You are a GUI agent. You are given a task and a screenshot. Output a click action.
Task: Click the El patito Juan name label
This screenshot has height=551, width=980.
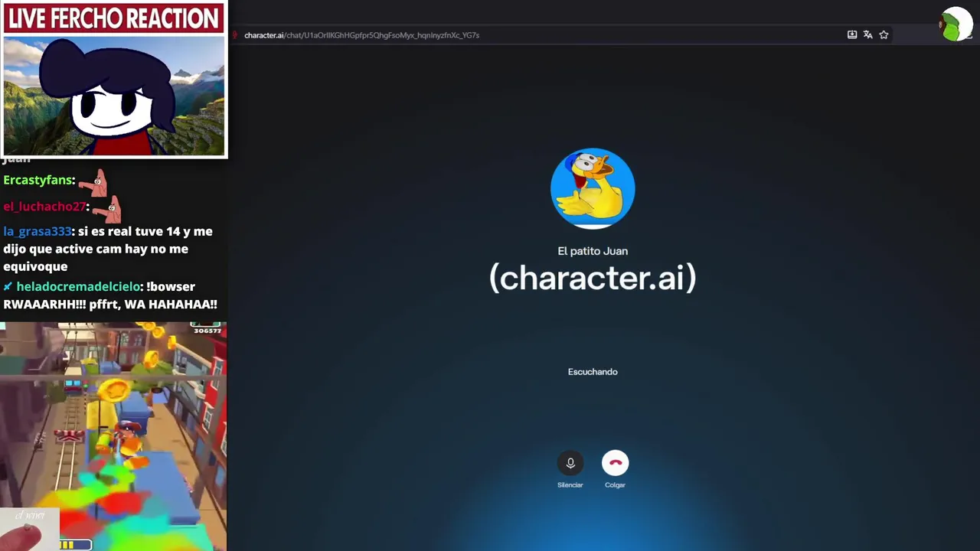tap(593, 251)
